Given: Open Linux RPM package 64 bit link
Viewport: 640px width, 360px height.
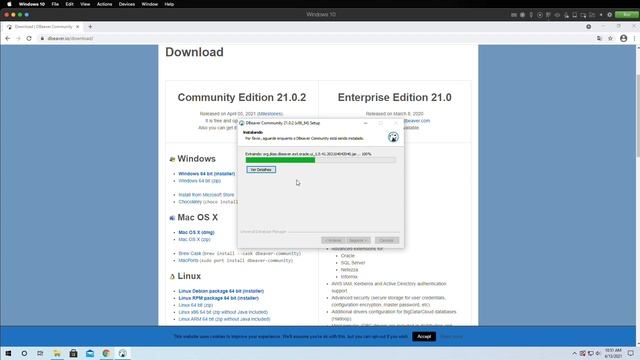Looking at the screenshot, I should 219,298.
